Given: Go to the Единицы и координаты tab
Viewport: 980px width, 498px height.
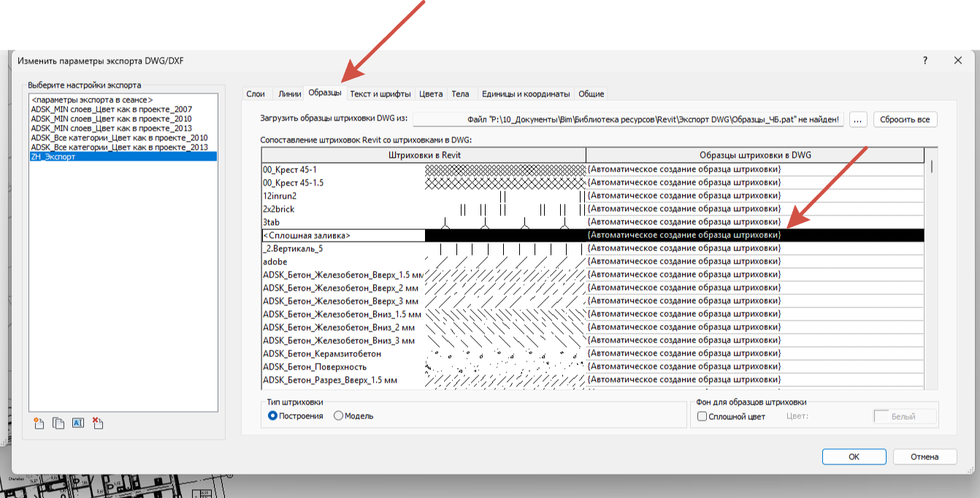Looking at the screenshot, I should click(x=525, y=94).
